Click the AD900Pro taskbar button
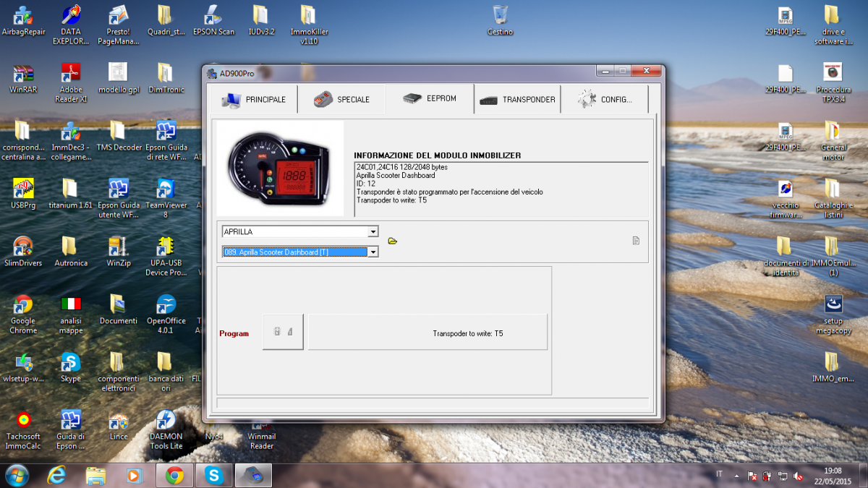This screenshot has height=488, width=868. coord(252,476)
